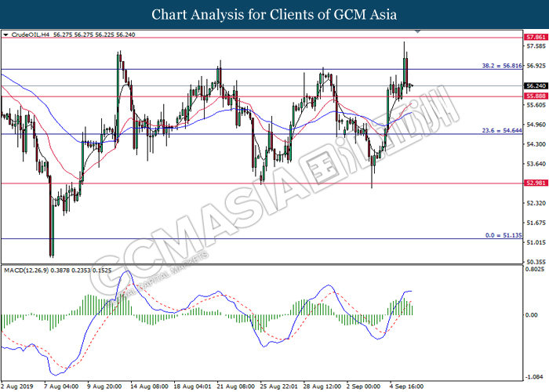The width and height of the screenshot is (549, 392).
Task: Click the -1.084 MACD scale value
Action: click(x=536, y=376)
